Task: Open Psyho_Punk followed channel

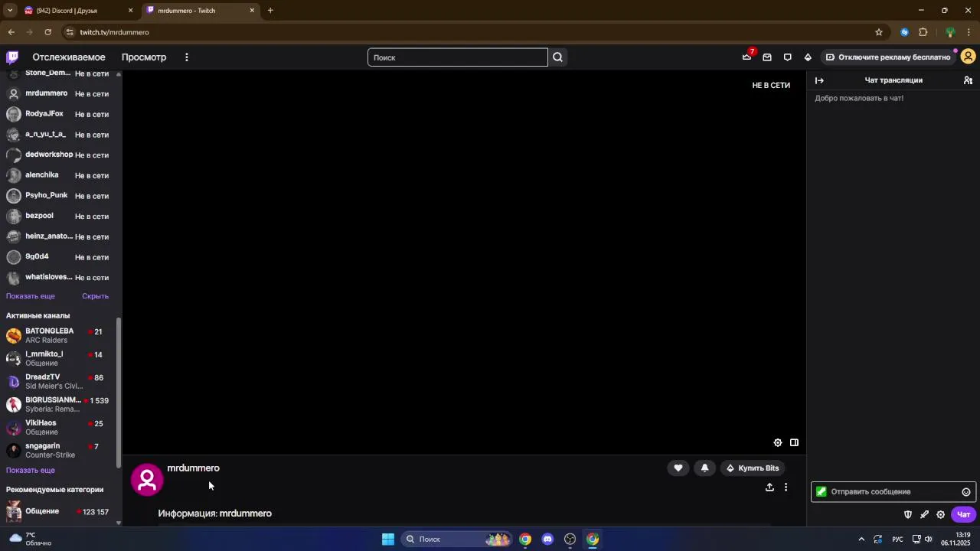Action: click(x=58, y=195)
